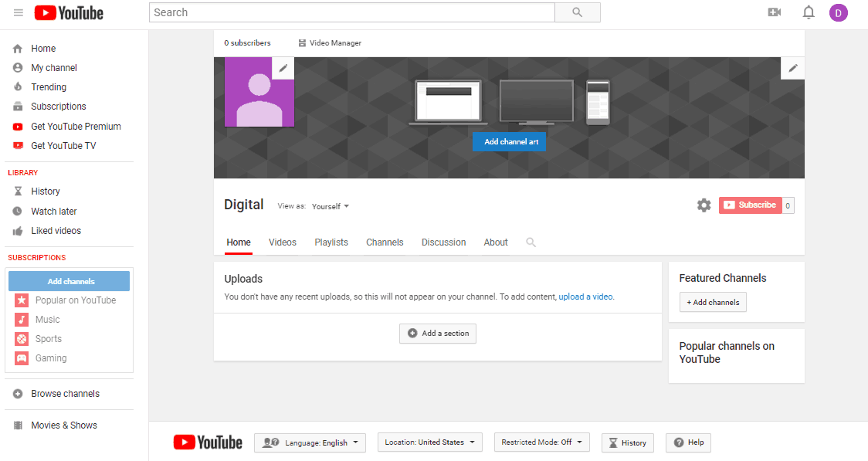Open the account avatar menu
The width and height of the screenshot is (868, 461).
pos(838,12)
